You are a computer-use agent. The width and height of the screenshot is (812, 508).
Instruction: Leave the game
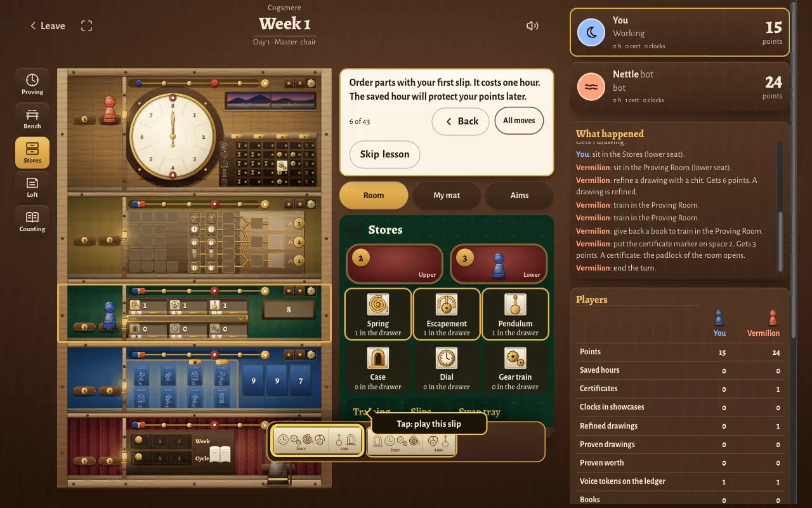click(48, 26)
